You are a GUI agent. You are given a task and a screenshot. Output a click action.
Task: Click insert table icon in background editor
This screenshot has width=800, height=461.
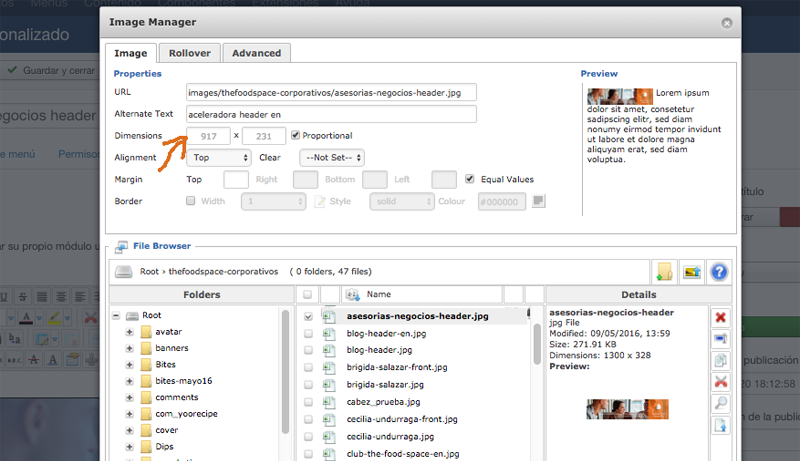(x=42, y=339)
